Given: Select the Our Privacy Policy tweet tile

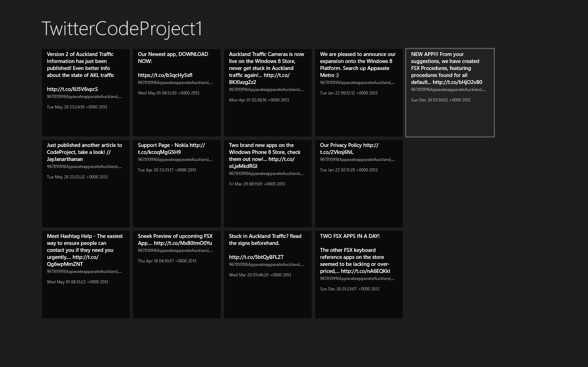Looking at the screenshot, I should point(359,184).
